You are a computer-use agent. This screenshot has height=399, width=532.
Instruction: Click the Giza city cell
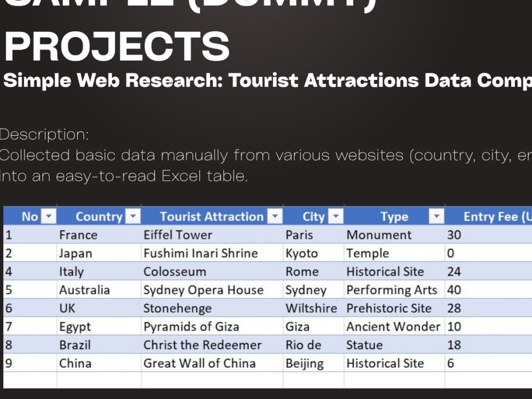click(x=313, y=327)
